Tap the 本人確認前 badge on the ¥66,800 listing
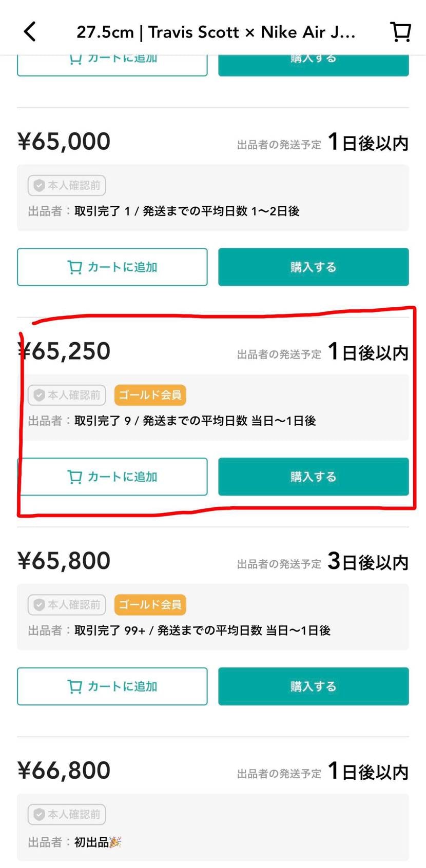 click(67, 814)
